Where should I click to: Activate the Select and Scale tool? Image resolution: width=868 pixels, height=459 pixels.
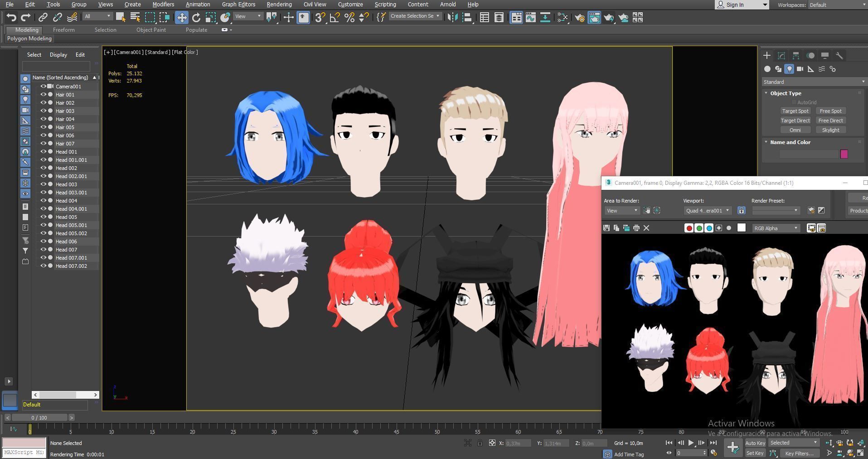point(211,18)
